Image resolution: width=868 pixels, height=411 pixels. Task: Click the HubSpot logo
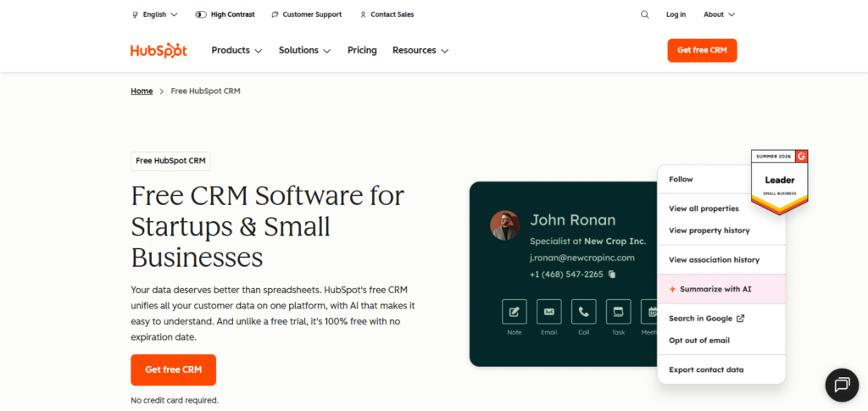point(159,50)
